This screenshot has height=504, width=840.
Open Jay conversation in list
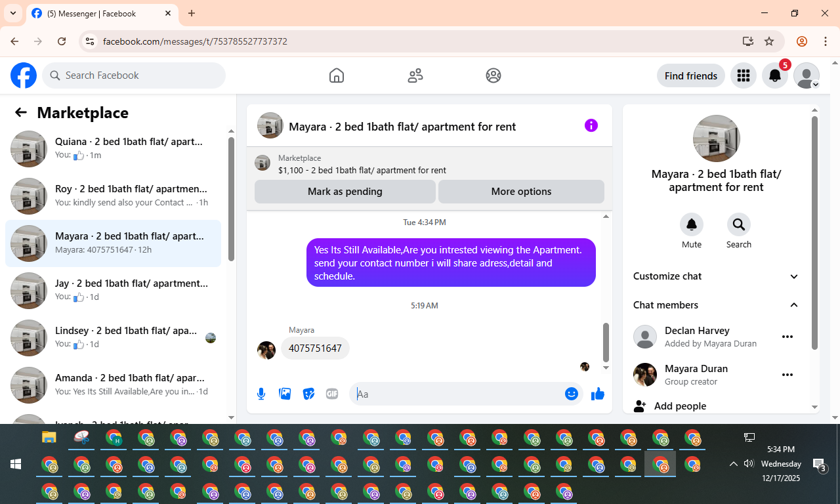point(113,291)
